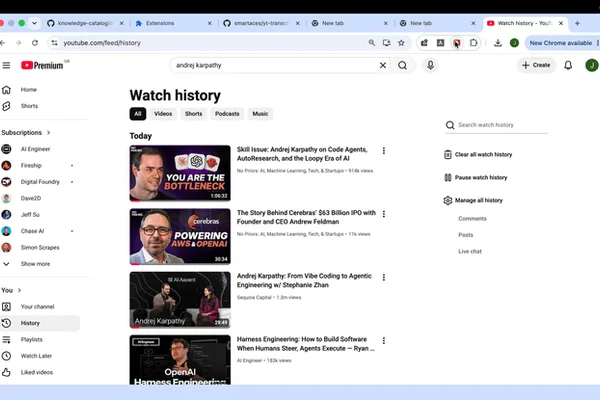Viewport: 600px width, 400px height.
Task: Open the YouTube hamburger guide menu
Action: [6, 65]
